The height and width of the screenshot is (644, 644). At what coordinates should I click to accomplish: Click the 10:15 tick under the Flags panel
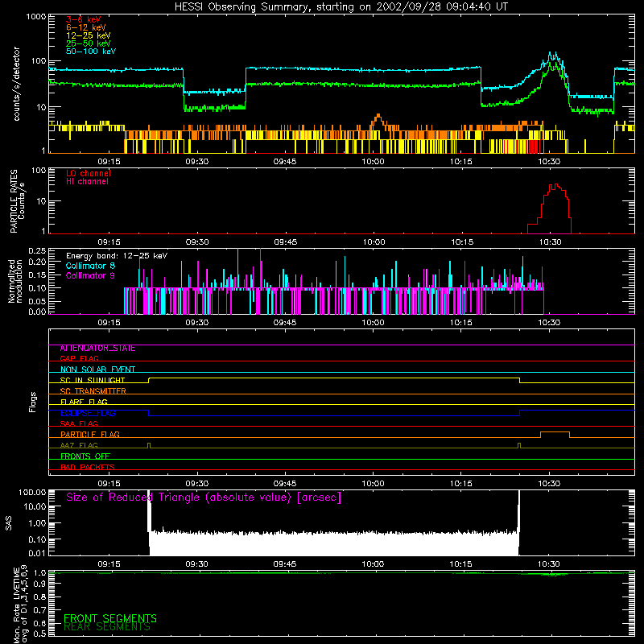click(x=460, y=484)
